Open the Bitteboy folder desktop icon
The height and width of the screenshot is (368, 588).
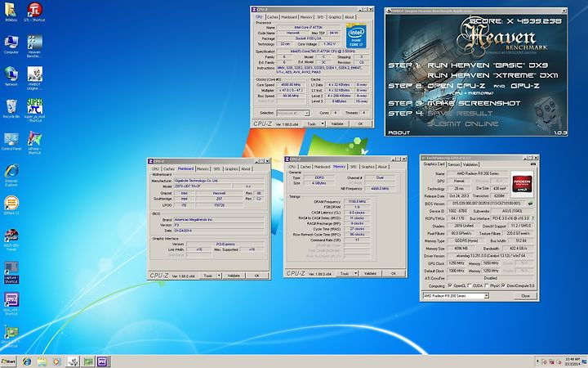(11, 11)
